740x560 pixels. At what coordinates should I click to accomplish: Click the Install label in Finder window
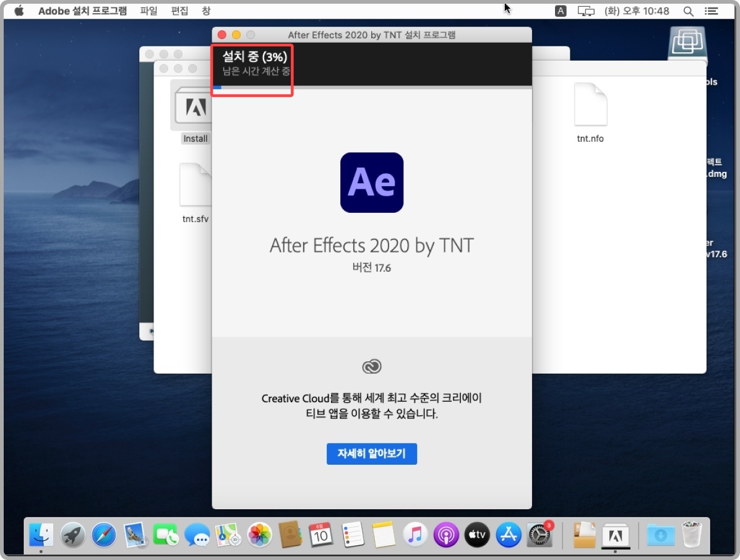pos(196,139)
